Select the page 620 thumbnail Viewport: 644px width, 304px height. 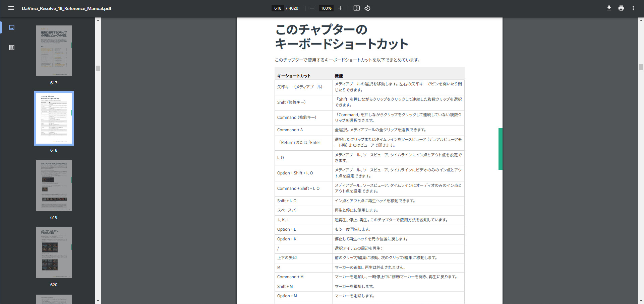point(54,253)
